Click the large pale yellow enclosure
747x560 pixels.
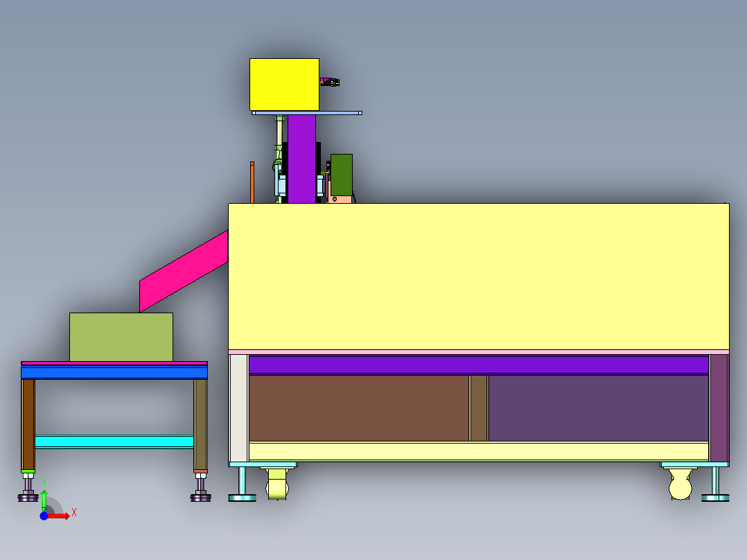coord(479,277)
